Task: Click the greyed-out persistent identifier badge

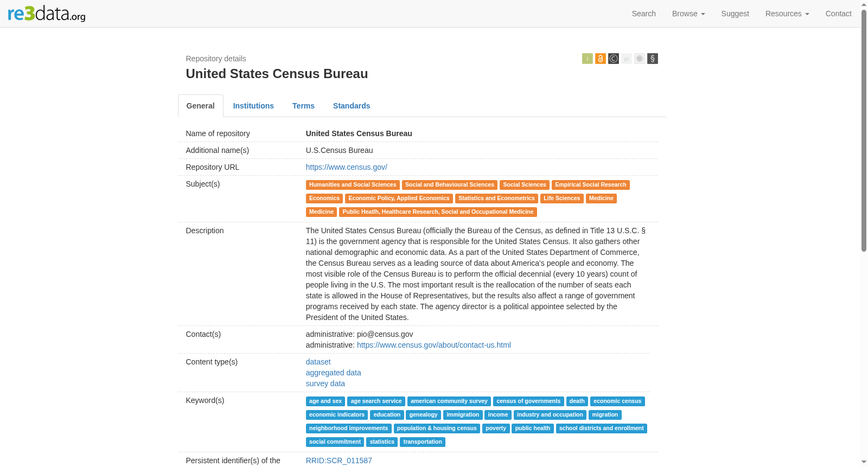Action: click(x=627, y=59)
